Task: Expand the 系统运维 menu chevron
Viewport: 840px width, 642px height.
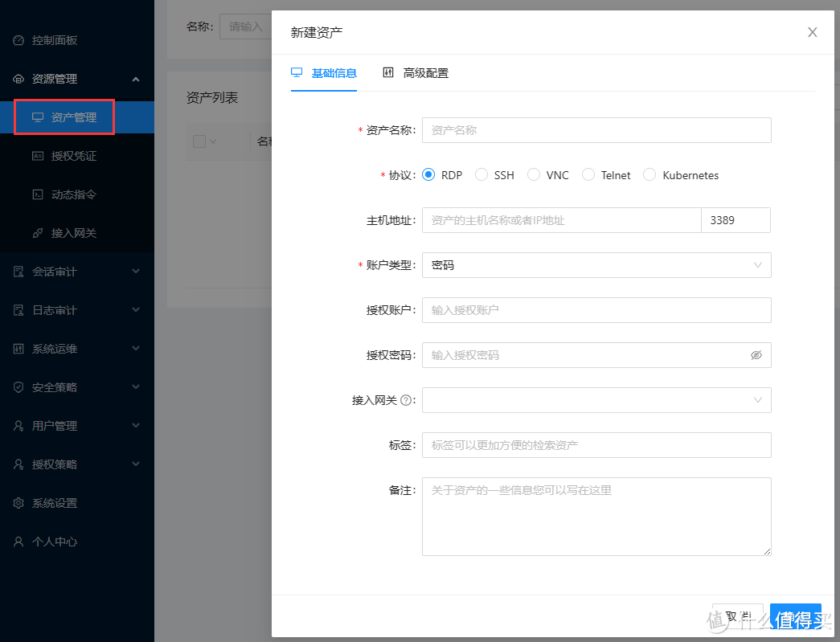Action: [136, 348]
